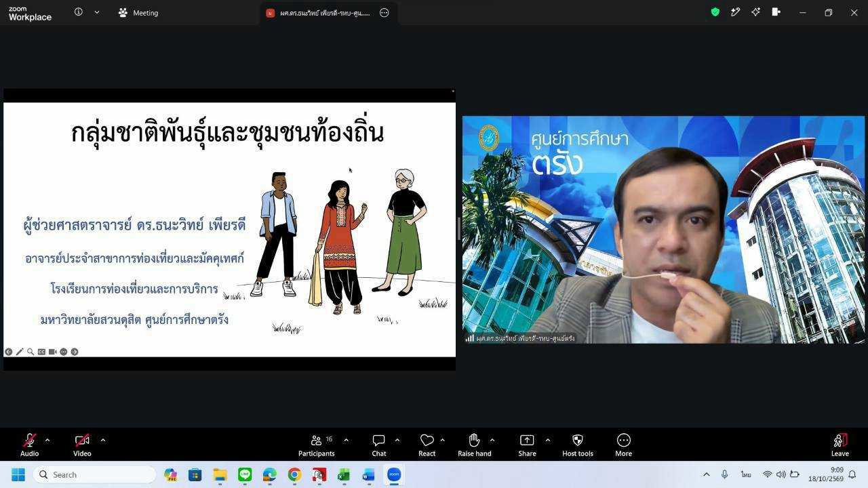Select the pen tool on slide toolbar
Screen dimensions: 868x488
(20, 352)
